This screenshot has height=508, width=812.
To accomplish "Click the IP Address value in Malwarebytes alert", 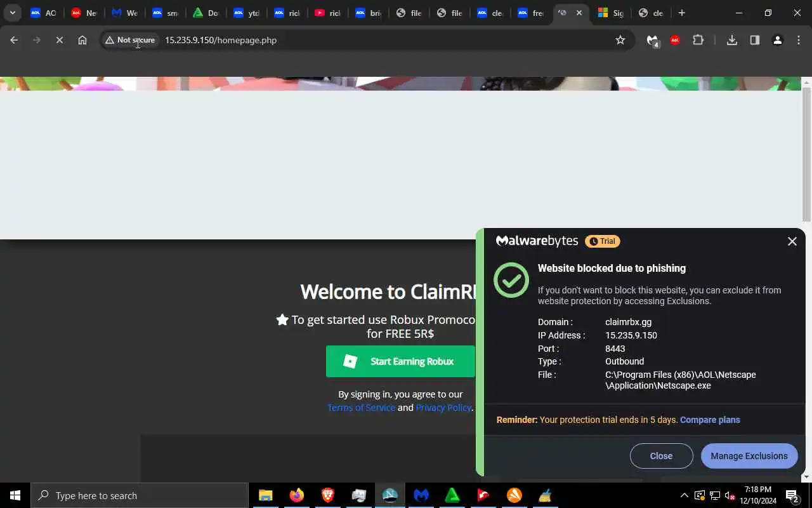I will 631,335.
